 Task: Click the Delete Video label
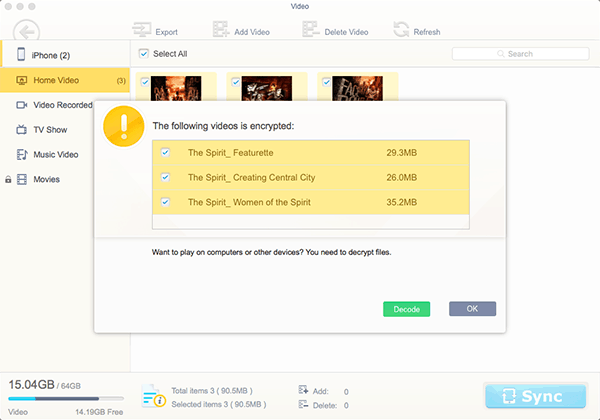[x=346, y=32]
